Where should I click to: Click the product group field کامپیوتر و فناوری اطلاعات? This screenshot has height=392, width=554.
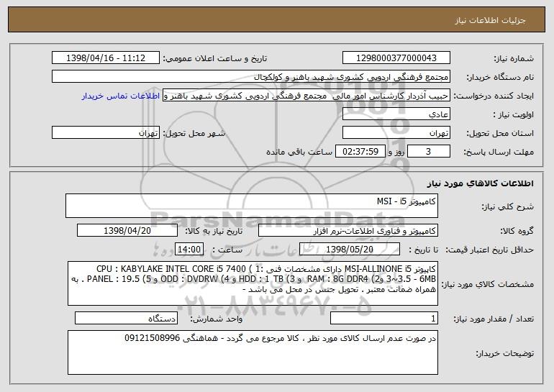[x=348, y=231]
